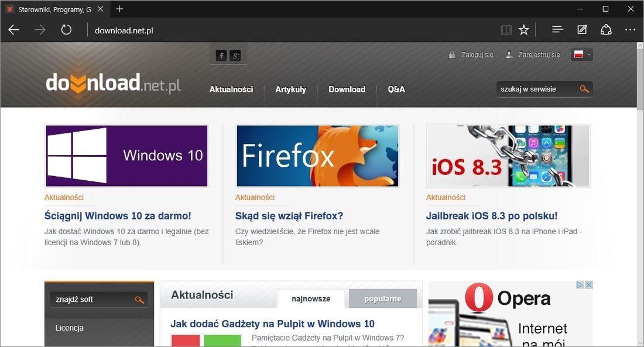This screenshot has width=644, height=347.
Task: Click Aktualności label under iOS 8.3 banner
Action: [x=446, y=197]
